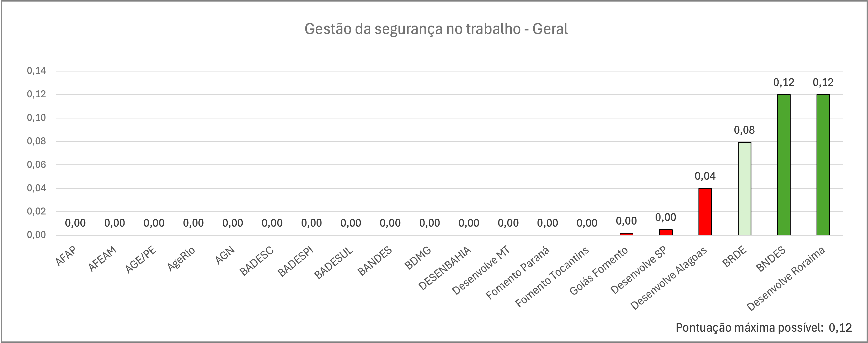868x343 pixels.
Task: Click the light green BRDE bar
Action: click(x=744, y=188)
